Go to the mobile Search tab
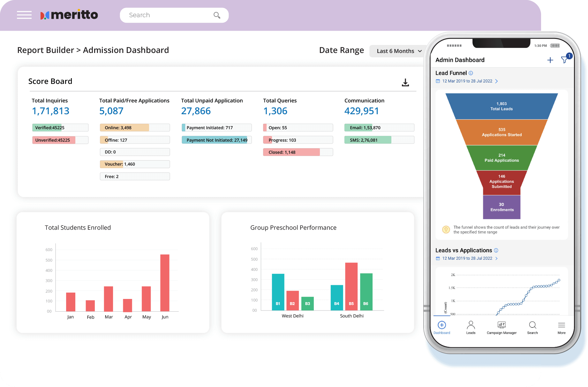 tap(532, 328)
